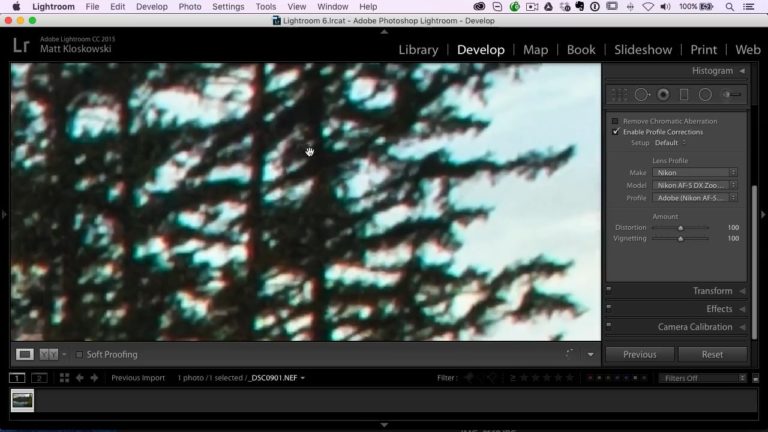The image size is (768, 432).
Task: Open the Apple menu
Action: tap(16, 6)
